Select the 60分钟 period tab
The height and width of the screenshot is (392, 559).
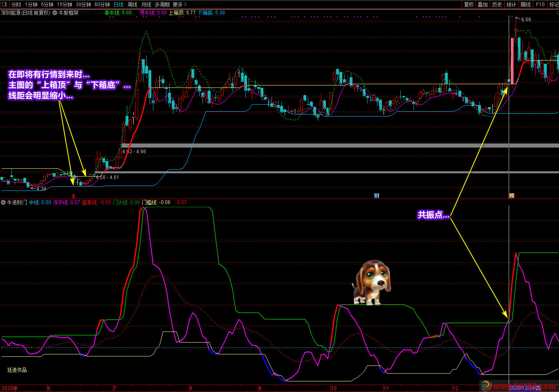102,4
